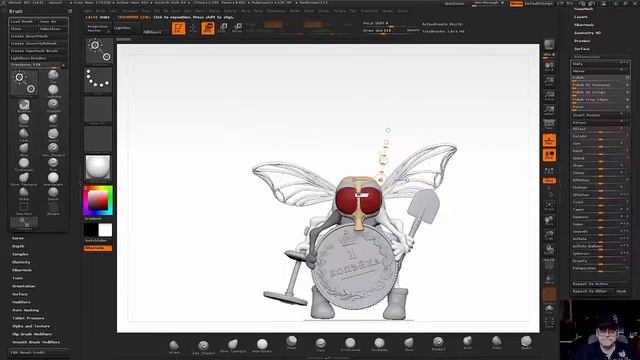
Task: Open the Texture menu
Action: click(339, 11)
